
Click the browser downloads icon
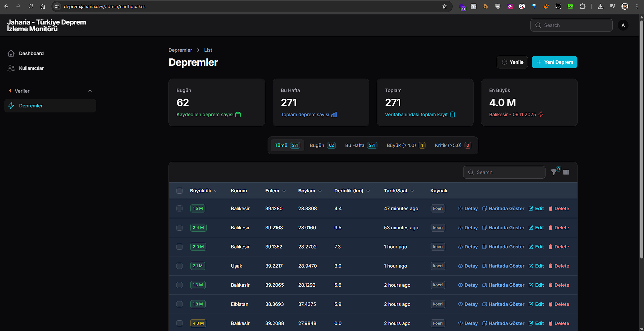(x=600, y=6)
